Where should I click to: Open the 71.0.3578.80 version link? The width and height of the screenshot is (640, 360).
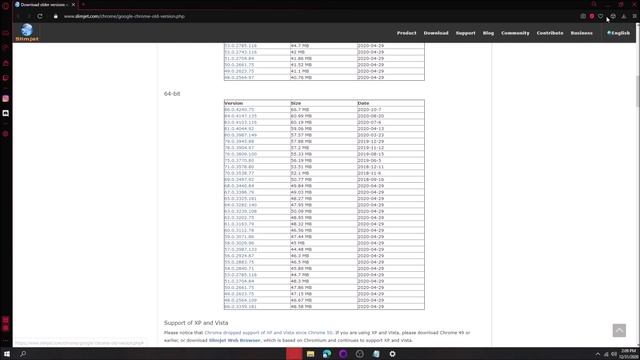[239, 167]
